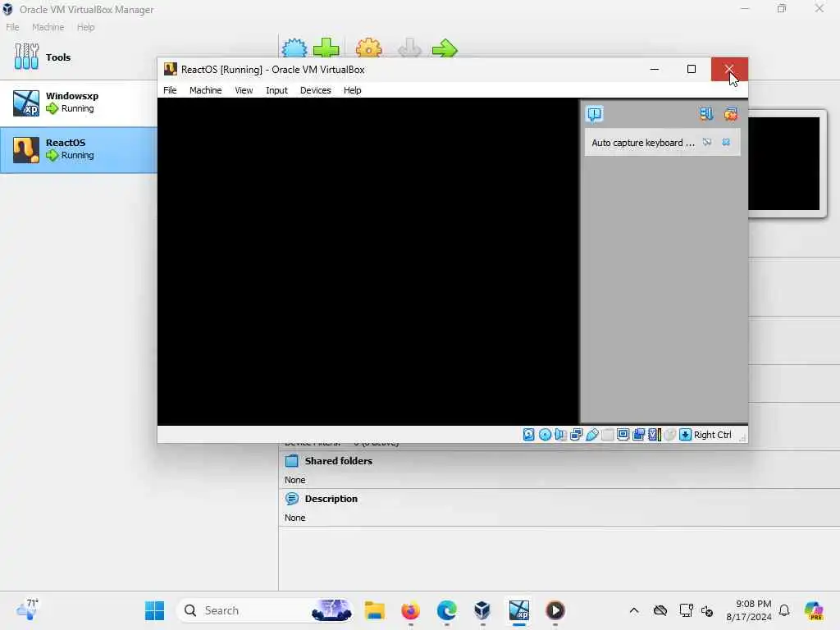Open the File menu of ReactOS VM window
Viewport: 840px width, 630px height.
pos(170,90)
